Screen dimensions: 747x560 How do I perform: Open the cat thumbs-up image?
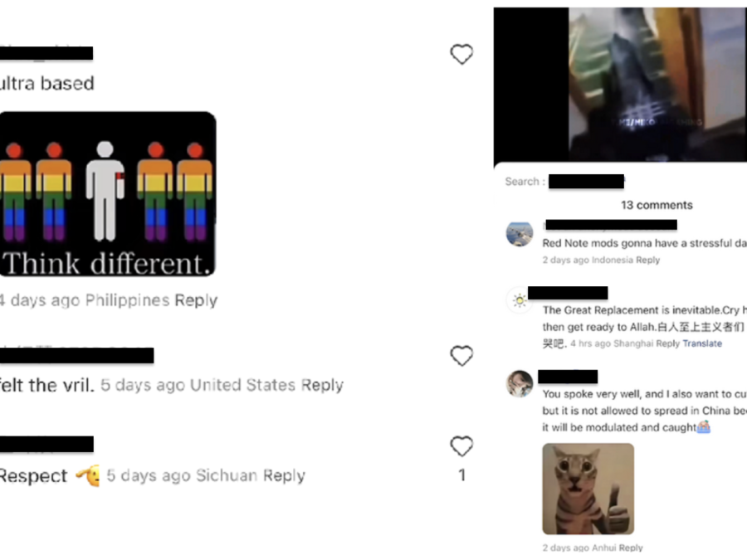(588, 489)
